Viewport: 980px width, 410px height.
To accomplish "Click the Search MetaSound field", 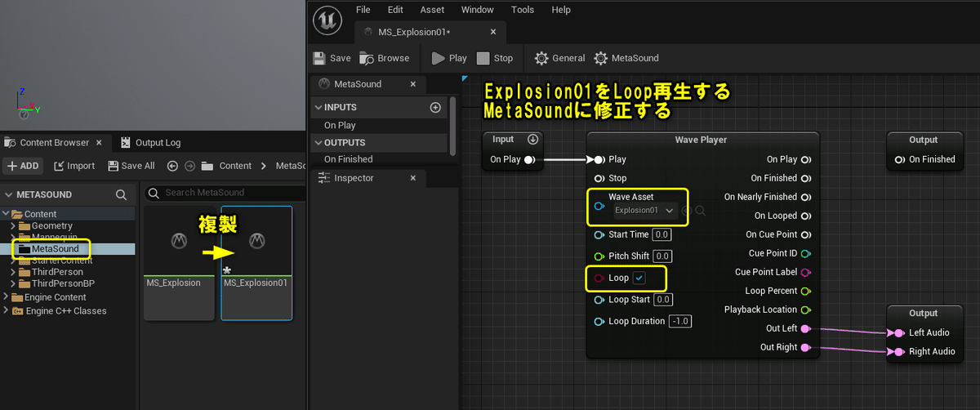I will pos(225,193).
